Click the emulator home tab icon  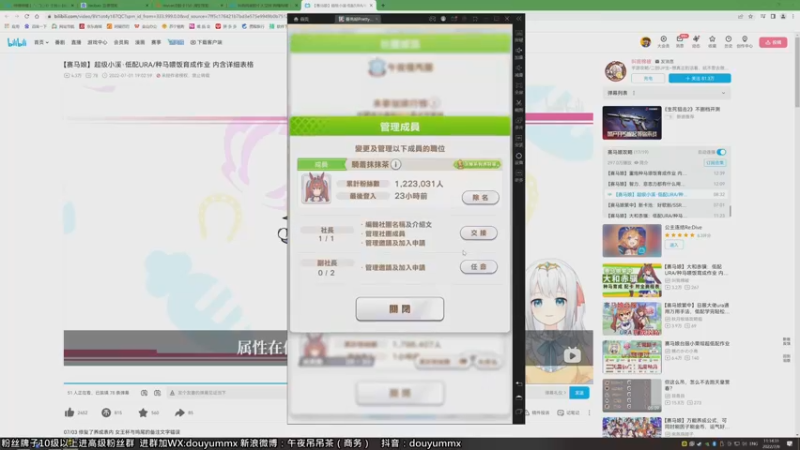(x=302, y=19)
